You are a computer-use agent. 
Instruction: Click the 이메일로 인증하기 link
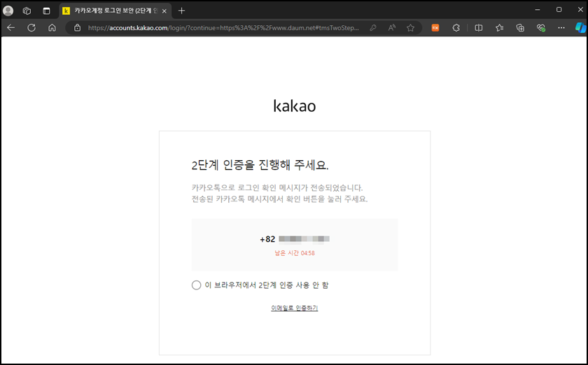(x=295, y=308)
